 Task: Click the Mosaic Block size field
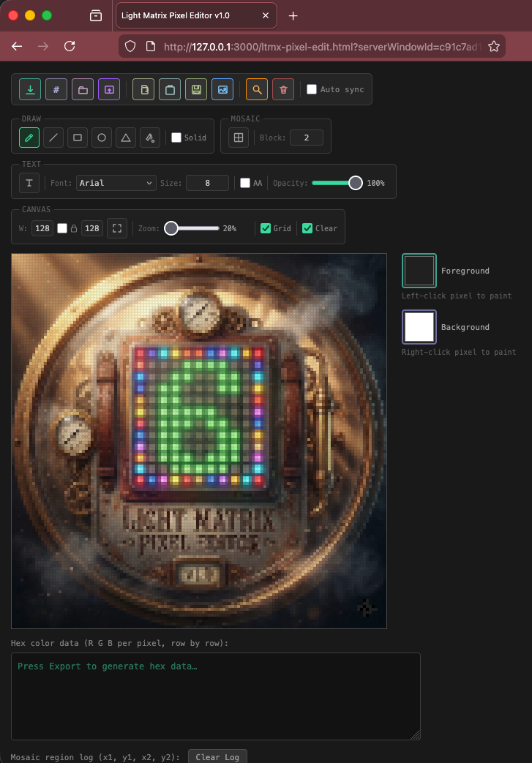307,138
